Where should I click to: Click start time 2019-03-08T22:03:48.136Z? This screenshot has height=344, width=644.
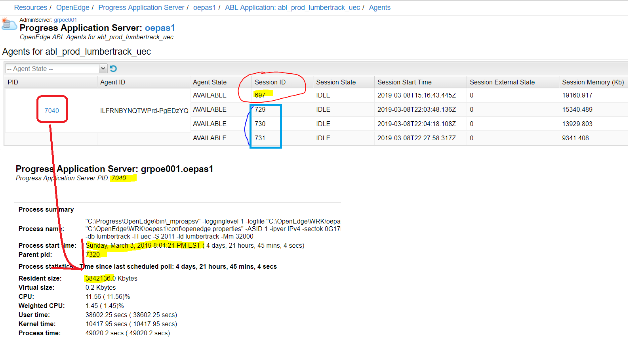417,109
